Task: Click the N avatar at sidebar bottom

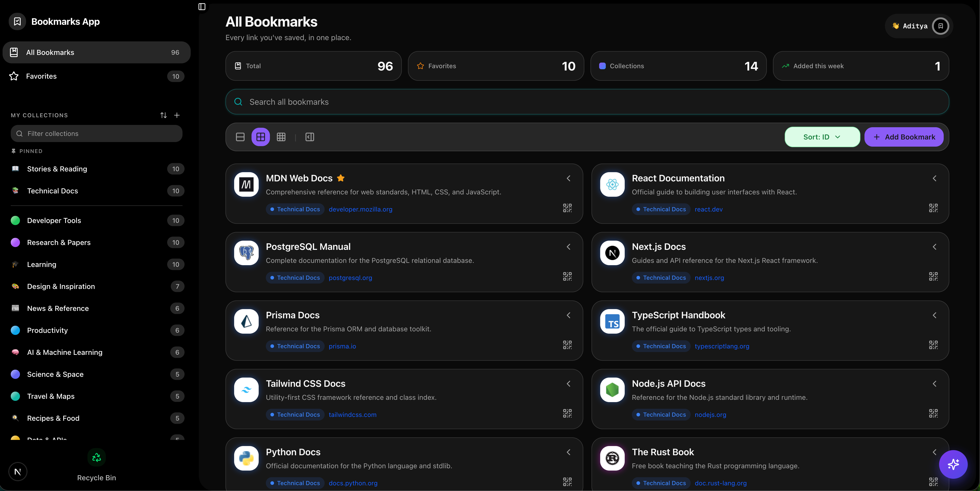Action: pyautogui.click(x=17, y=472)
